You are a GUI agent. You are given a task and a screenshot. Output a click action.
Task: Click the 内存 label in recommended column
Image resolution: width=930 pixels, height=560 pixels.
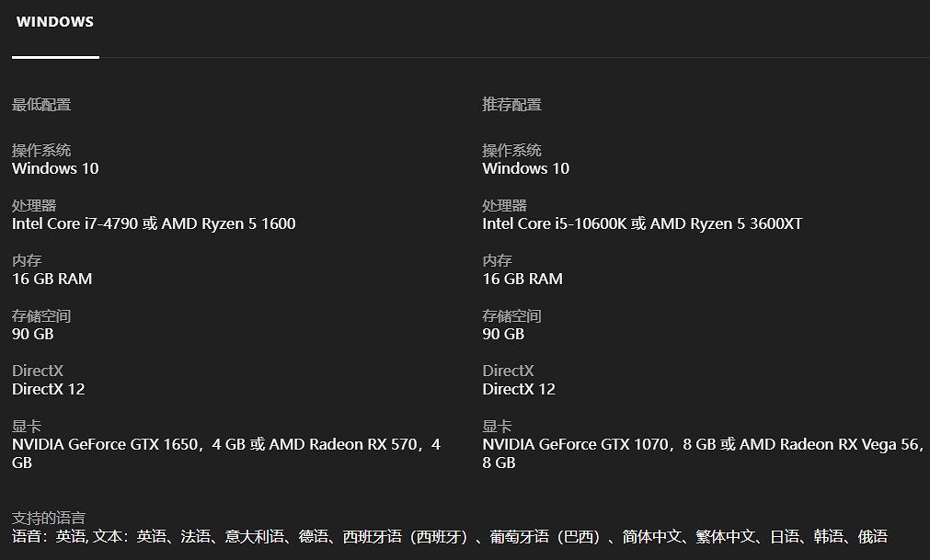click(497, 261)
